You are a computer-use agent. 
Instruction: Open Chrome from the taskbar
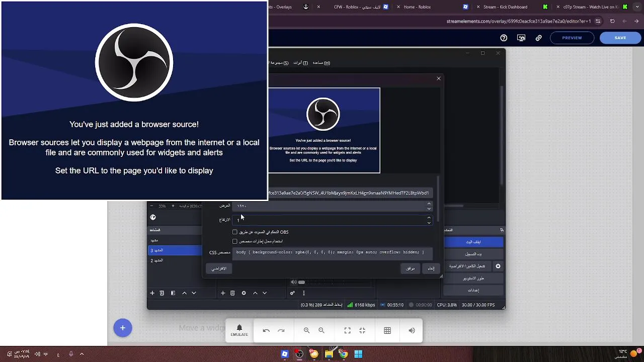pos(344,354)
